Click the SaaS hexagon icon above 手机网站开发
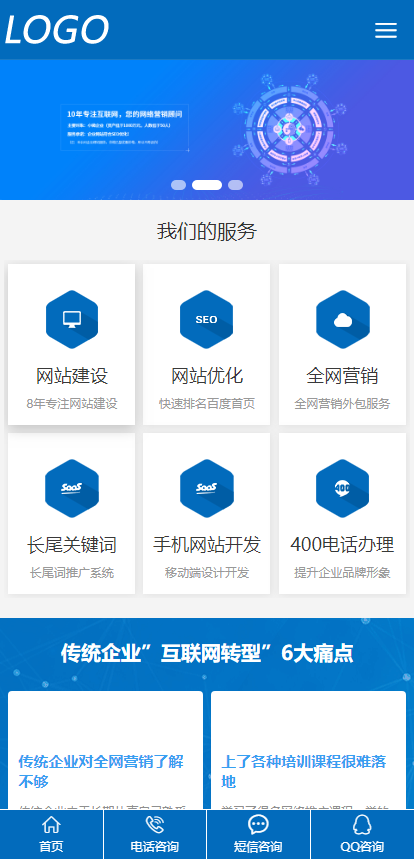The image size is (414, 859). pos(206,488)
